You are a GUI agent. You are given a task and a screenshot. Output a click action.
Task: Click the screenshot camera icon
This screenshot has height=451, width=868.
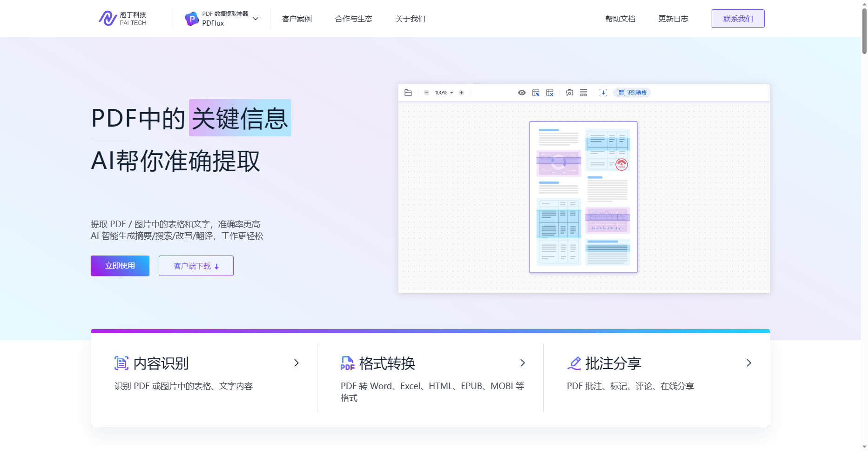569,93
